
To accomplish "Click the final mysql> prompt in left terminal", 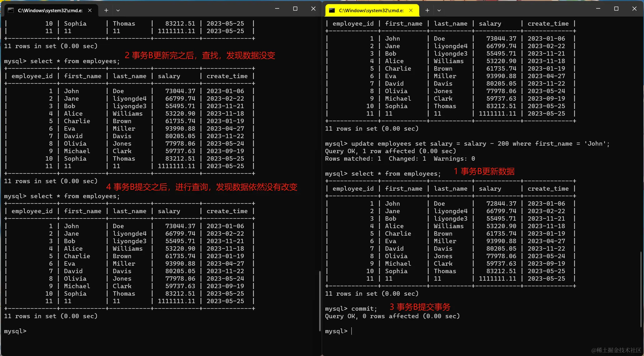I will pos(15,331).
